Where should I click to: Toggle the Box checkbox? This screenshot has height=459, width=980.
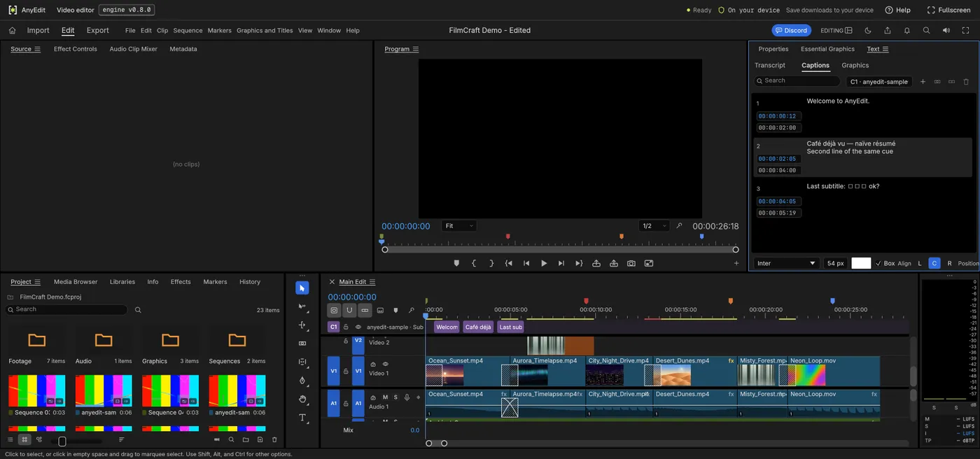(878, 263)
